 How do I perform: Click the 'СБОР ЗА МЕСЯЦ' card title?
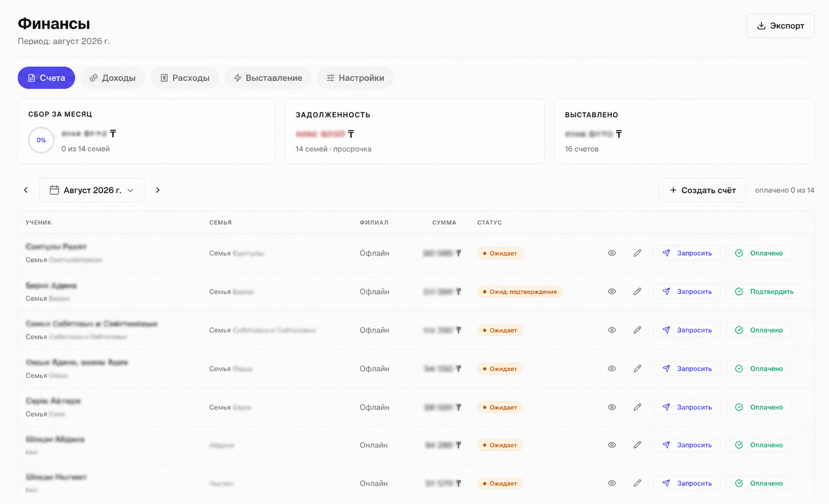click(x=60, y=114)
